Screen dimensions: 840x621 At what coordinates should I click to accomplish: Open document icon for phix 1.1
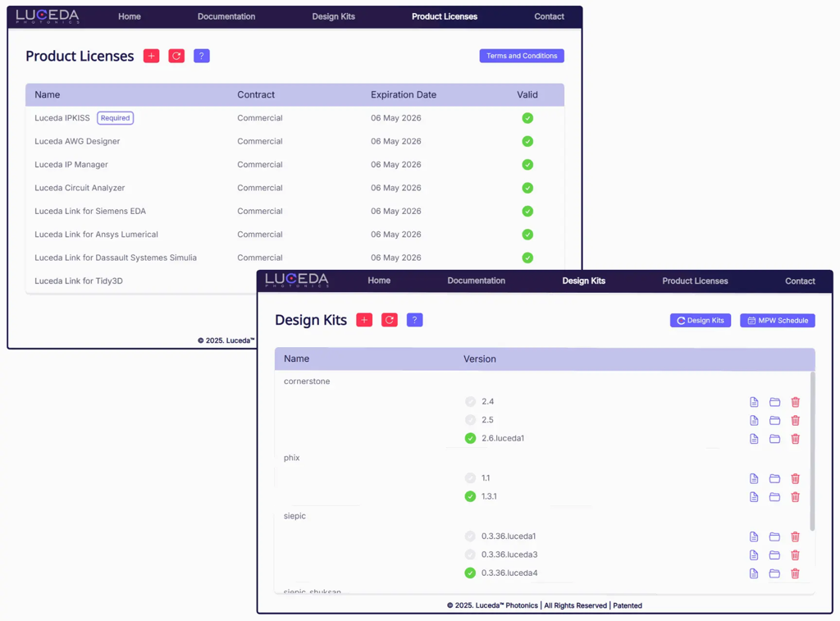point(754,478)
